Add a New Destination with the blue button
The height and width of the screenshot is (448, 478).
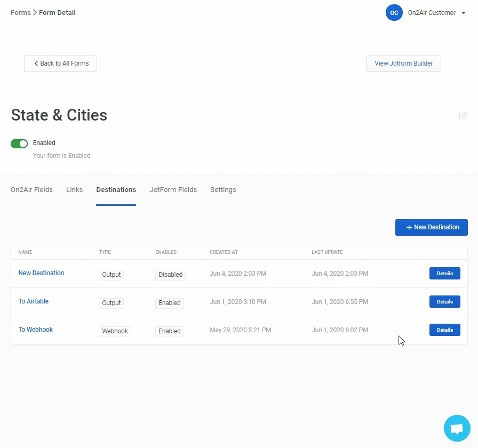431,227
